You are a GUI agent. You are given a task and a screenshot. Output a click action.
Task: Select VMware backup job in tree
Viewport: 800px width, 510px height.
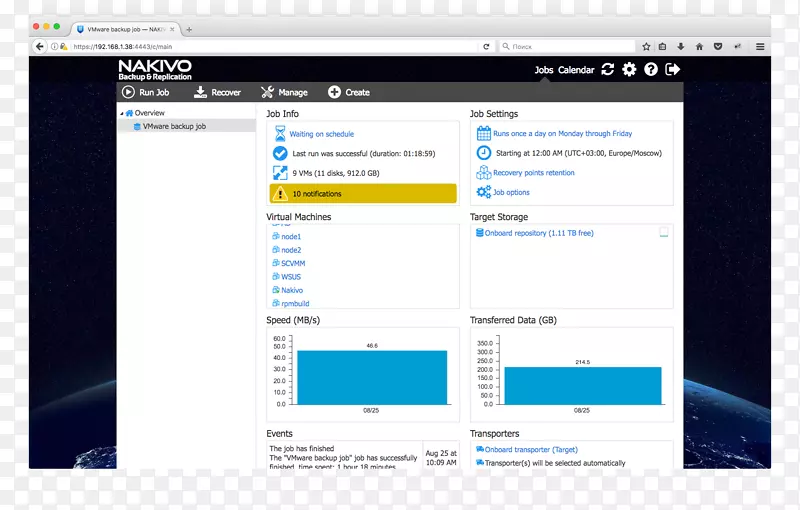point(174,126)
